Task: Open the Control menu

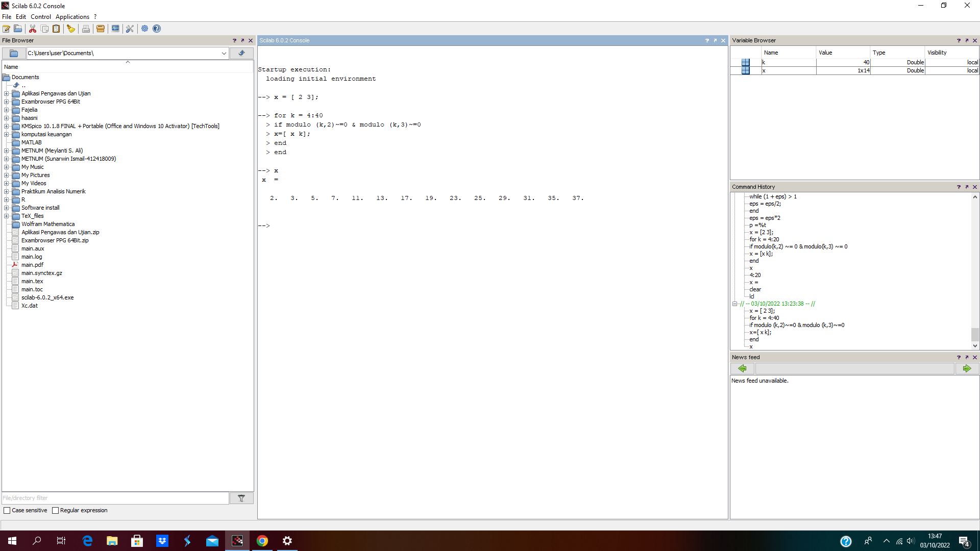Action: 41,17
